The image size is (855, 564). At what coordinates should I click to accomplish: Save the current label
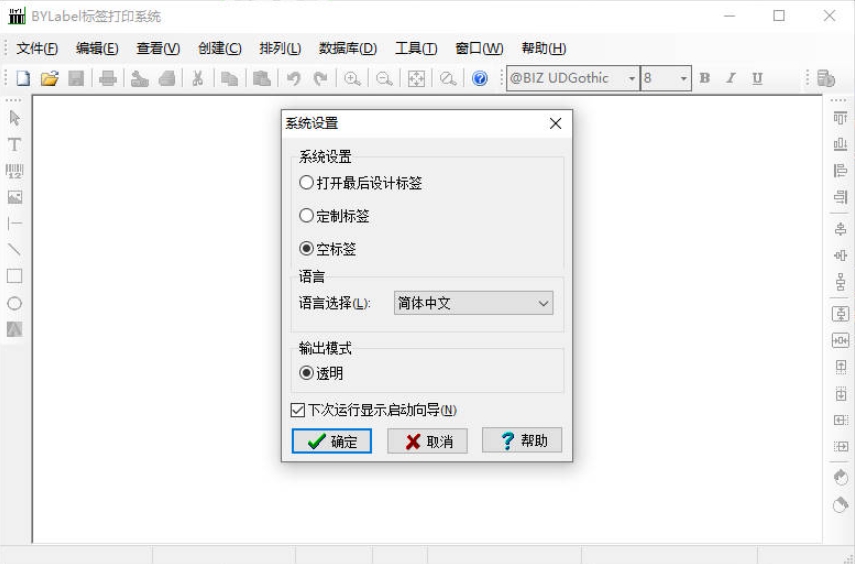point(76,79)
